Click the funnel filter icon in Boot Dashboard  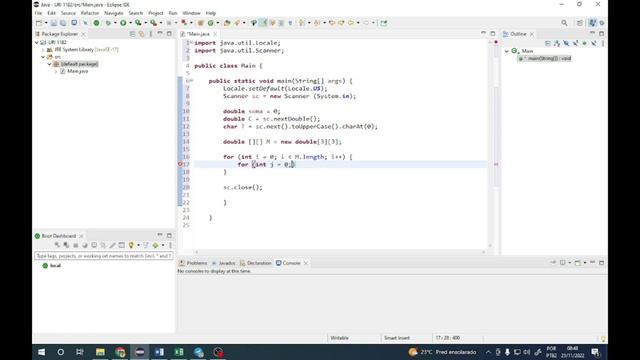click(x=146, y=245)
